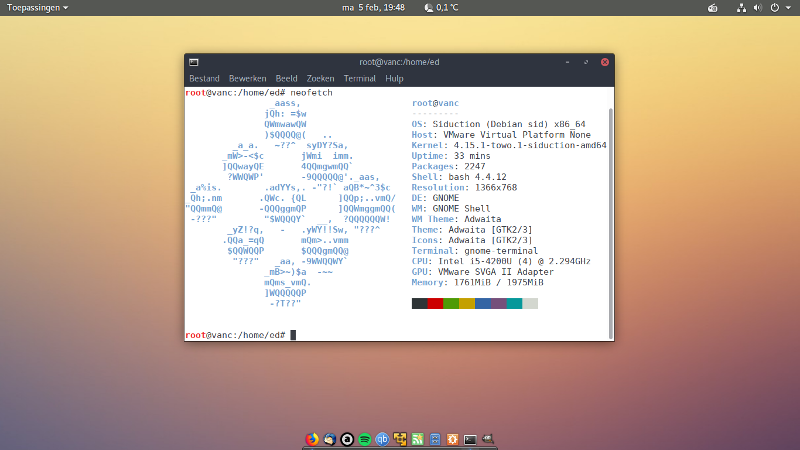Open the Toepassingen applications menu
This screenshot has height=450, width=800.
point(37,8)
